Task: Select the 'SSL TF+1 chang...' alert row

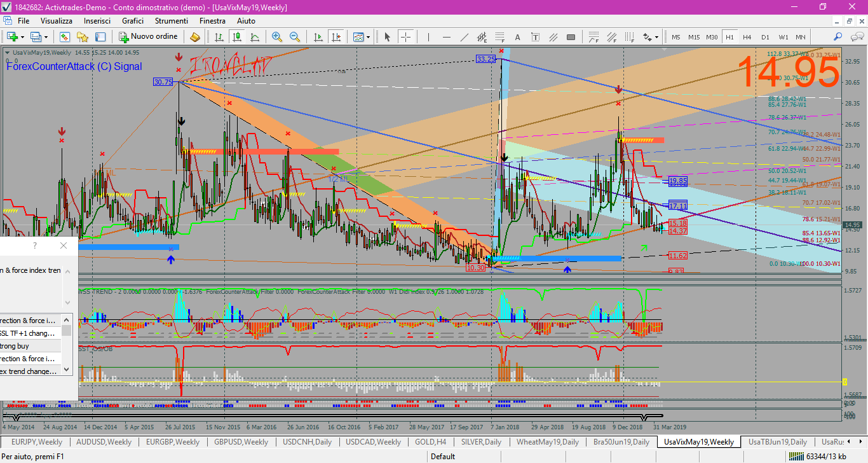Action: click(x=31, y=333)
